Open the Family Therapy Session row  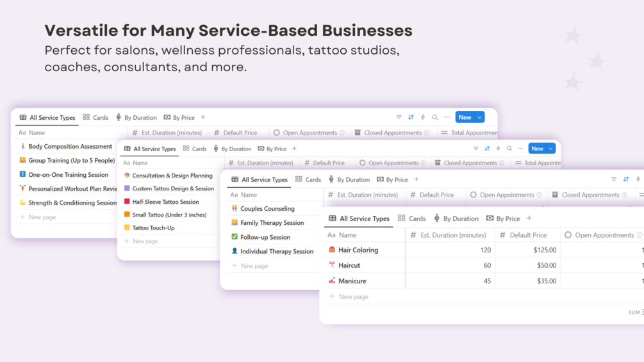coord(272,222)
